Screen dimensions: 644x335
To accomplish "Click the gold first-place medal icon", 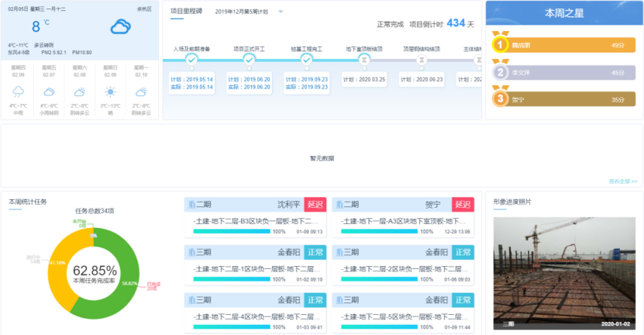I will 501,45.
